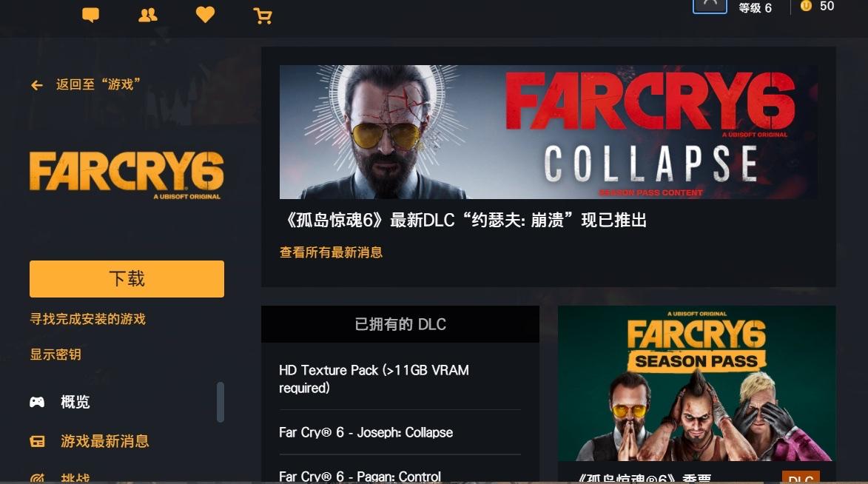The height and width of the screenshot is (484, 868).
Task: Click the back arrow to games
Action: [37, 85]
